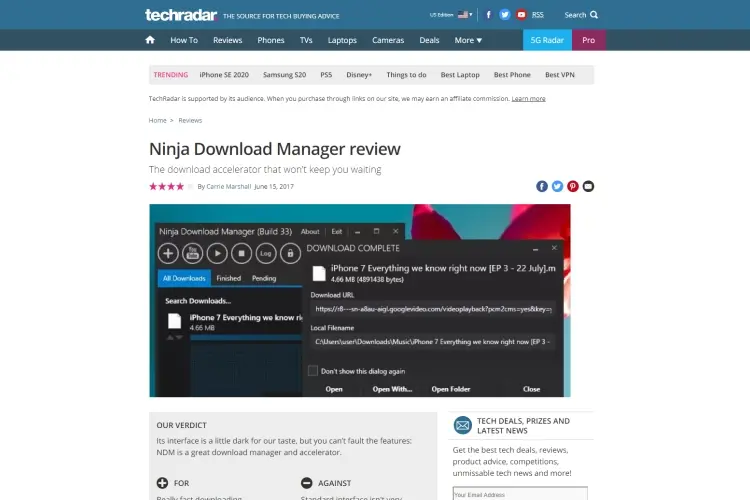The image size is (750, 500).
Task: Select the All Downloads tab in screenshot
Action: pos(184,278)
